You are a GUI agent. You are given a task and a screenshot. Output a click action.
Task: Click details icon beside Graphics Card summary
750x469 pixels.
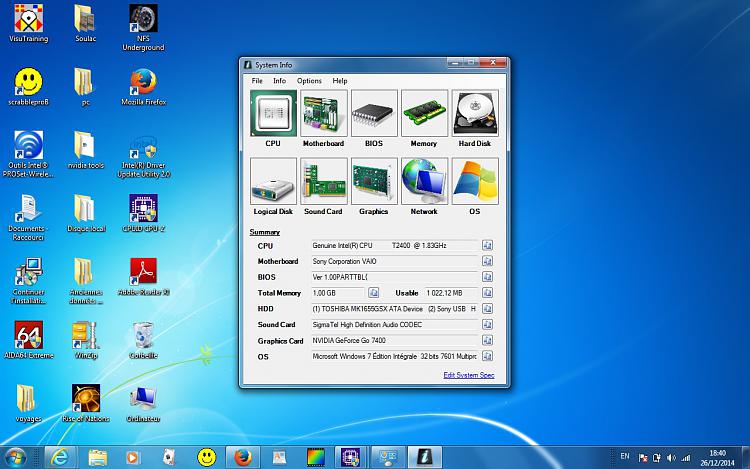click(x=487, y=340)
